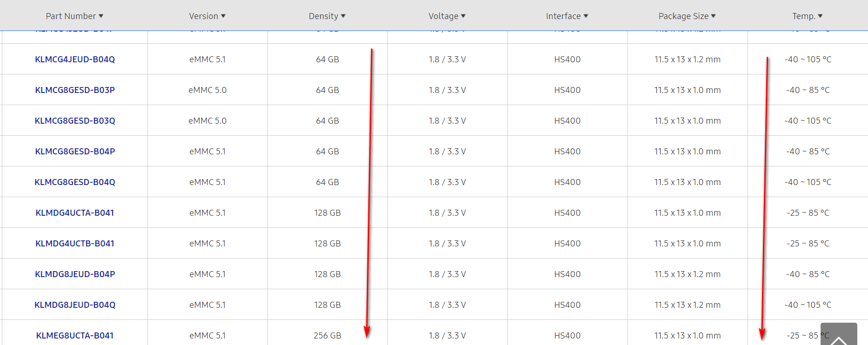Select 1.8 / 3.3 V in KLMEG8UCTA-B041 row

click(447, 336)
